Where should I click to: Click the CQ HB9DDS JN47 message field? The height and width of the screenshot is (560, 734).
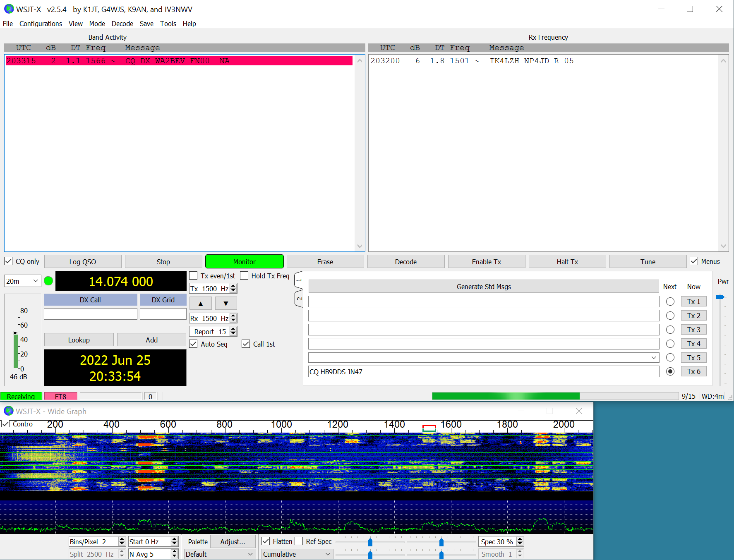click(484, 371)
